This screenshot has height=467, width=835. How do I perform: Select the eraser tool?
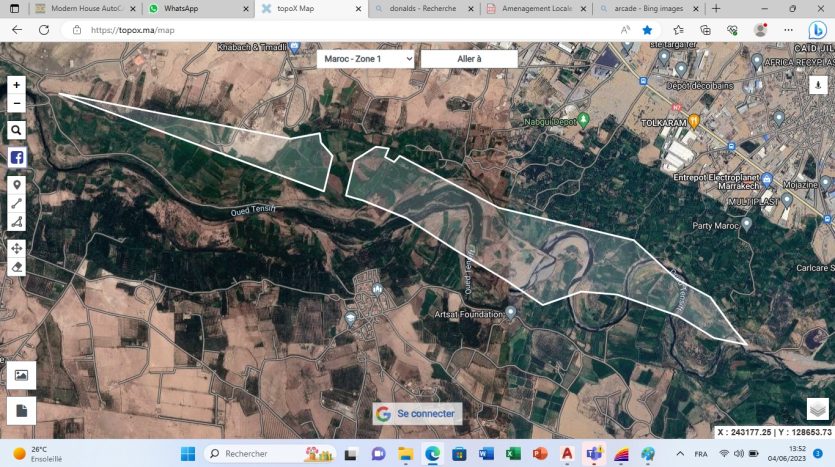(x=17, y=267)
